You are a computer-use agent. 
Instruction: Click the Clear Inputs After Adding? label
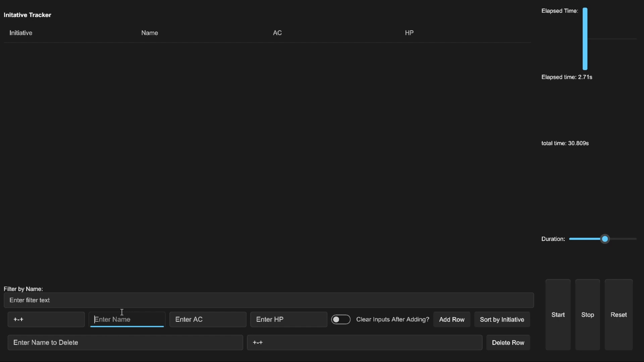393,319
